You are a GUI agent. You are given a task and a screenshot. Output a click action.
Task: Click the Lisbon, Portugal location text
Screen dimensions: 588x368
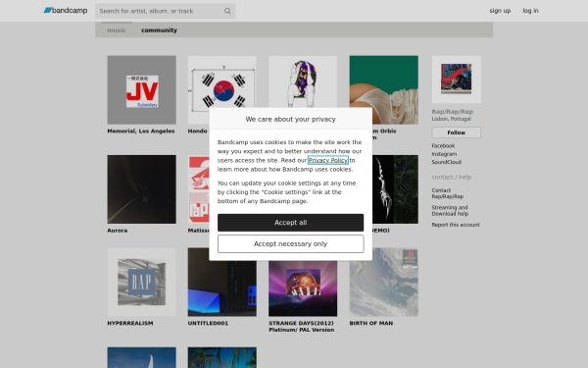451,119
